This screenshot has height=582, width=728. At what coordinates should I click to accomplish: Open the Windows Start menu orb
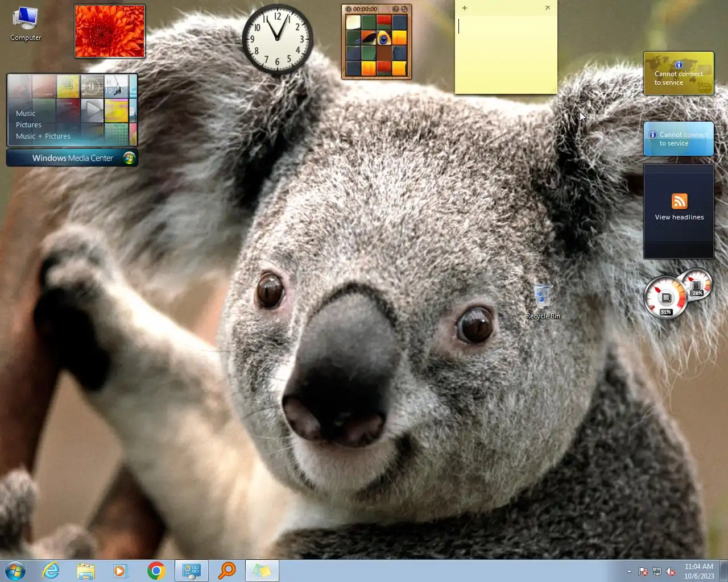coord(15,571)
